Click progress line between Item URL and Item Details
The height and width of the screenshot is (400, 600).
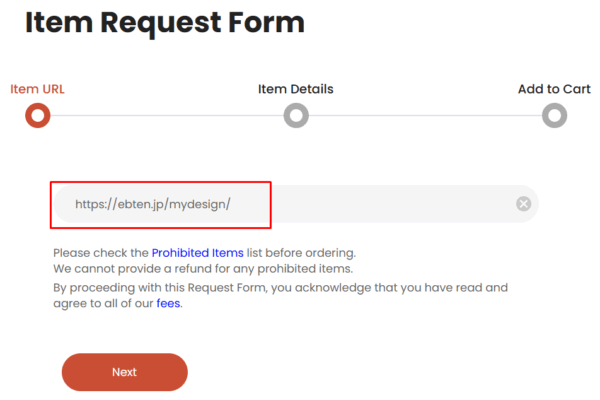point(167,115)
